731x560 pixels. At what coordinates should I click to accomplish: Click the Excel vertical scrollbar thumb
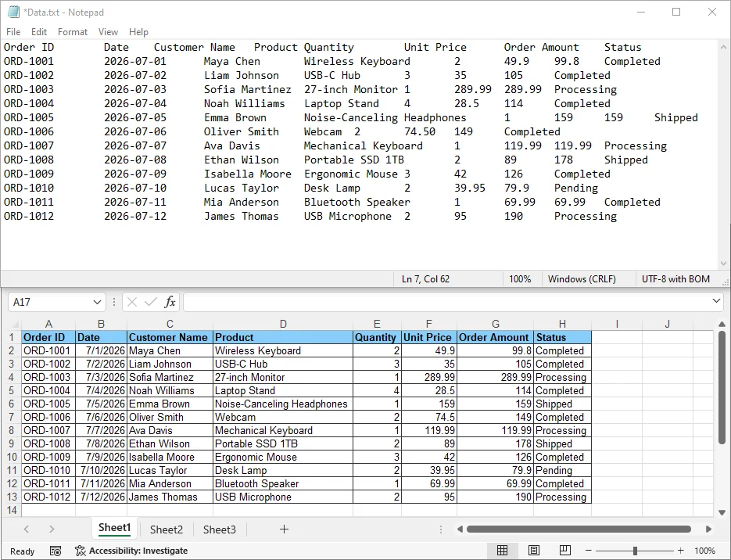(x=722, y=388)
